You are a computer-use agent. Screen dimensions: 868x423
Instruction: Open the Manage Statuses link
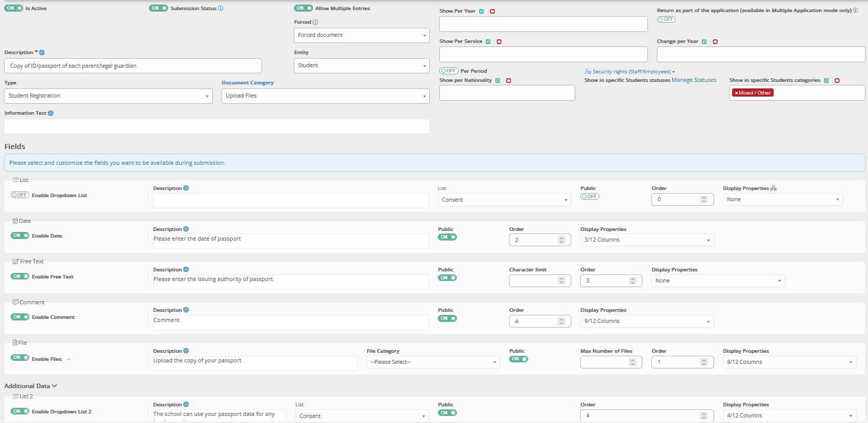pos(694,80)
